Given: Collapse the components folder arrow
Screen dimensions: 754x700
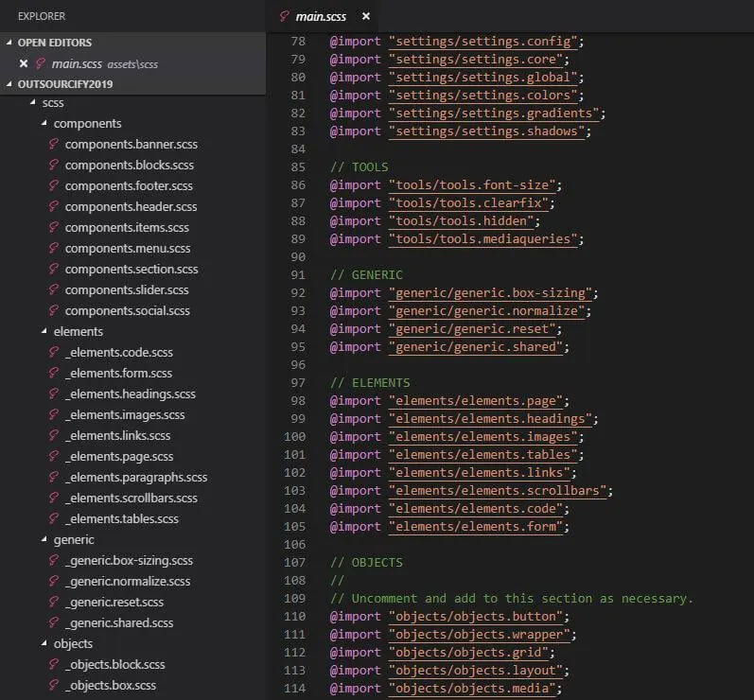Looking at the screenshot, I should [44, 123].
